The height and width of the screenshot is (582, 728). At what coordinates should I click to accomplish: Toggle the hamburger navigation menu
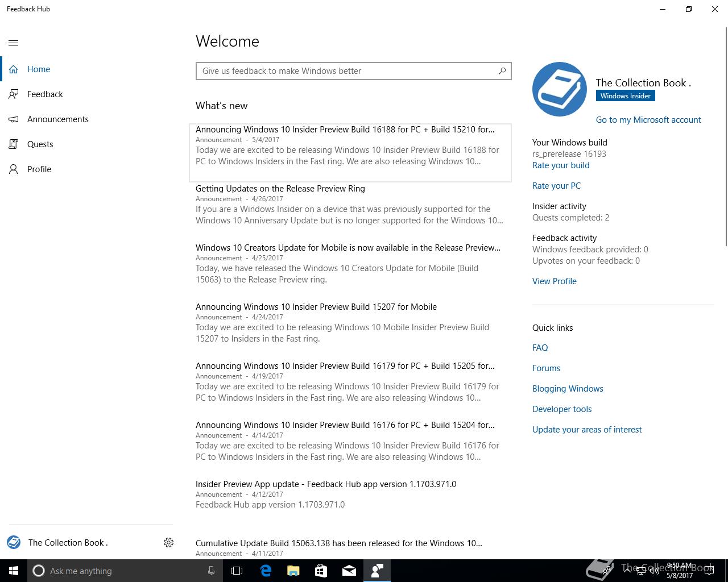(x=14, y=43)
